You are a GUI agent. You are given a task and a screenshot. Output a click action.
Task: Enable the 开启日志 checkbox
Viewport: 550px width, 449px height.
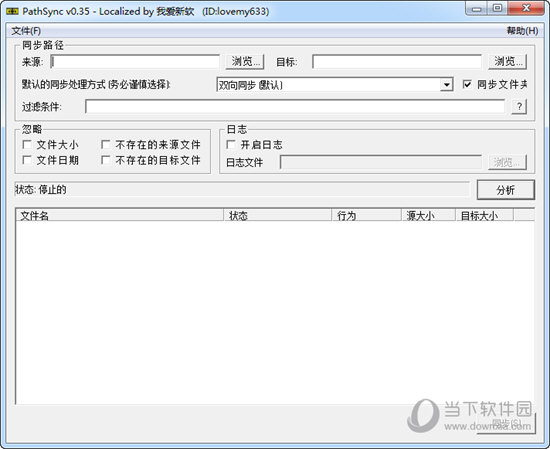pyautogui.click(x=231, y=145)
